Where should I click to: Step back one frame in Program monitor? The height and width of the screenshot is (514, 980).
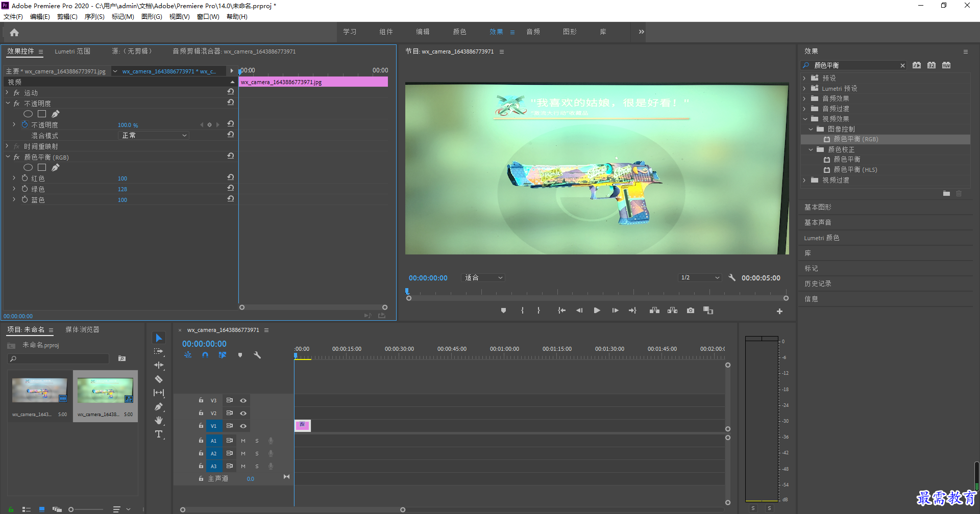(579, 311)
